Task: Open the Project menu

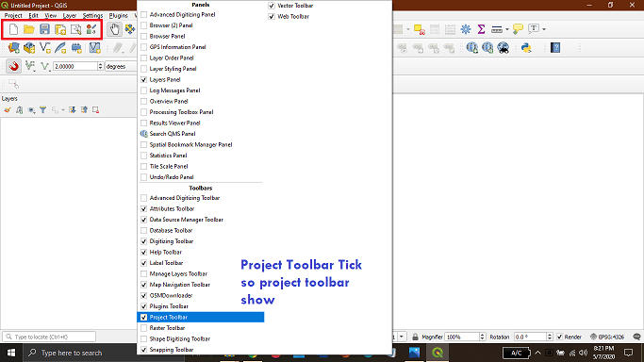Action: coord(13,16)
